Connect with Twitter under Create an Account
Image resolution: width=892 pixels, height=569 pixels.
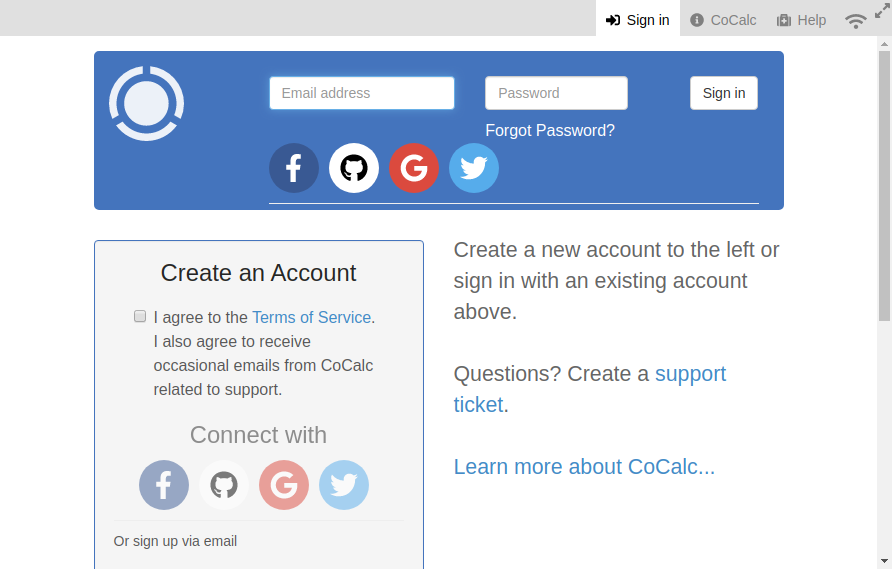344,485
